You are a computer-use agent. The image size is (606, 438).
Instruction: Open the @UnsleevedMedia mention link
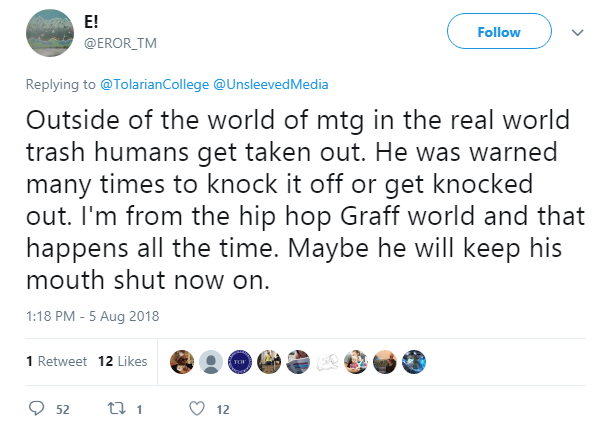tap(271, 84)
